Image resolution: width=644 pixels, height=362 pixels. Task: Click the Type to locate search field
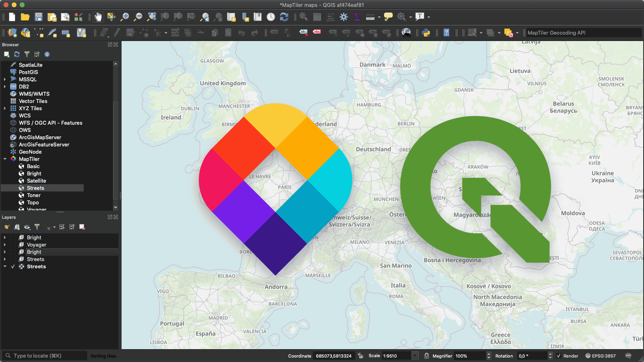pos(44,356)
